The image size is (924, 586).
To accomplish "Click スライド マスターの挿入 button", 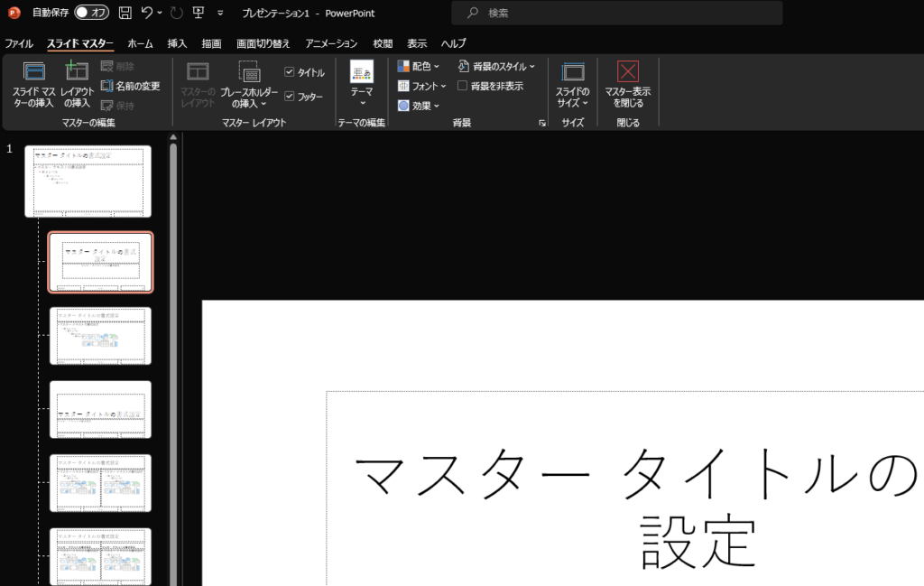I will tap(33, 84).
